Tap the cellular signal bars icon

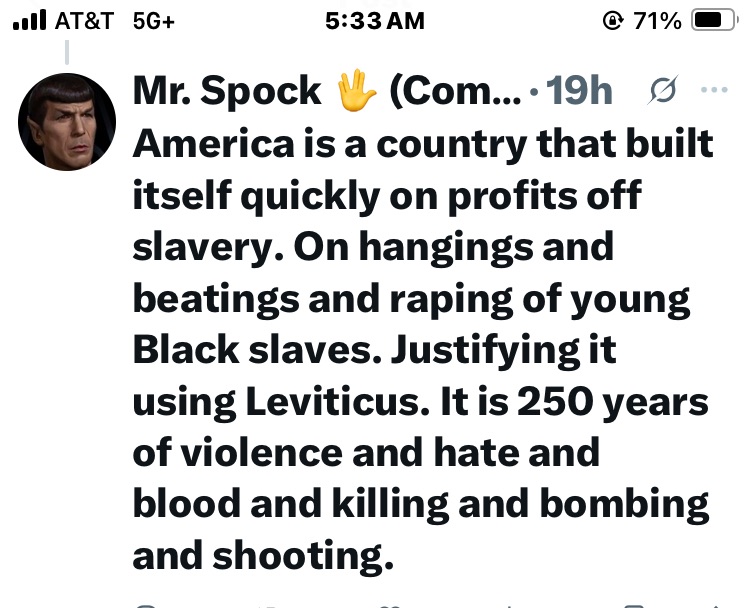click(x=28, y=20)
